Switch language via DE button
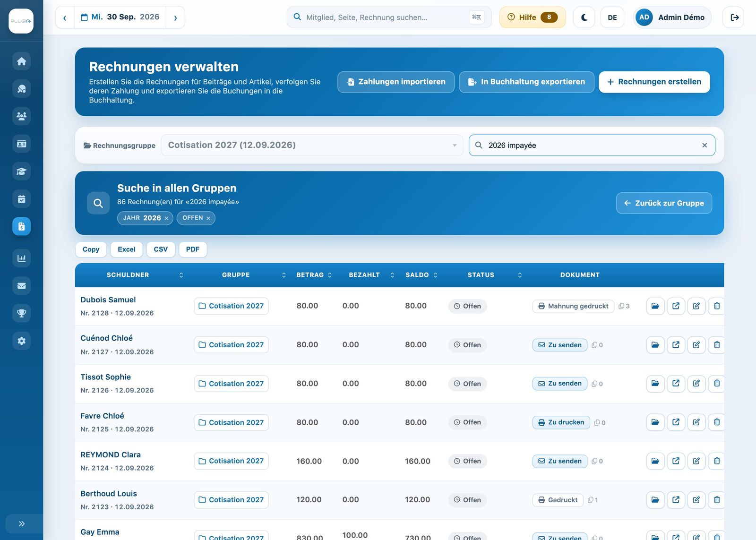The image size is (756, 540). pyautogui.click(x=612, y=17)
